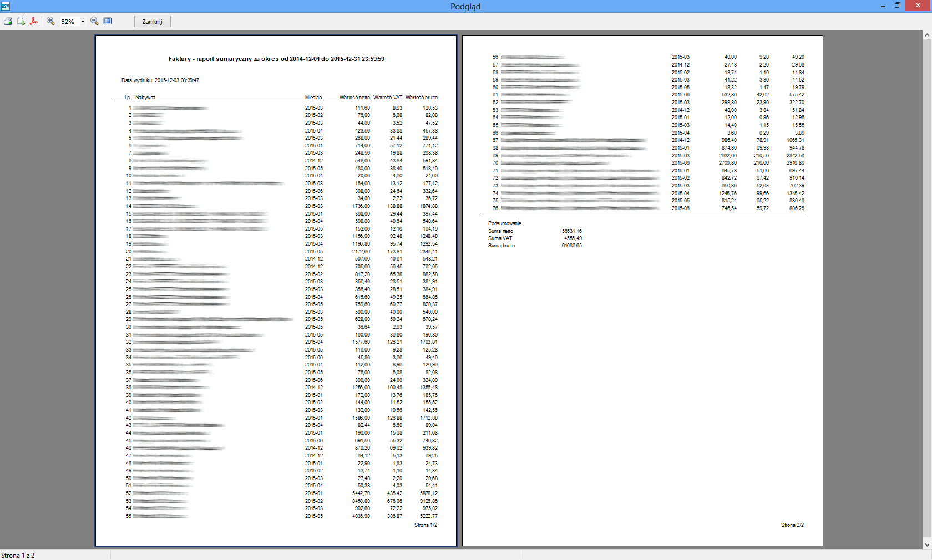Zoom out with the minus magnifier
The height and width of the screenshot is (560, 932).
tap(94, 21)
